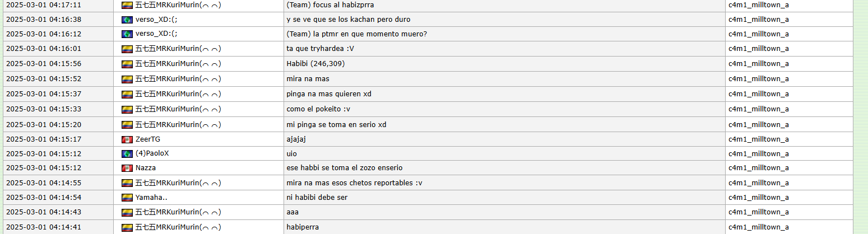868x234 pixels.
Task: Click the flag icon in the 04:15:56 row
Action: 127,64
